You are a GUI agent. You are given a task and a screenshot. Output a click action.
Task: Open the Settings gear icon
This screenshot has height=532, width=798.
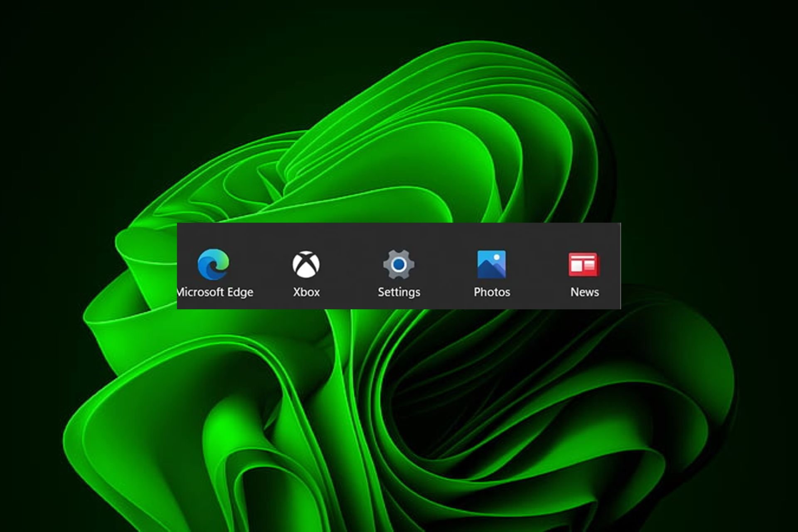click(x=399, y=264)
